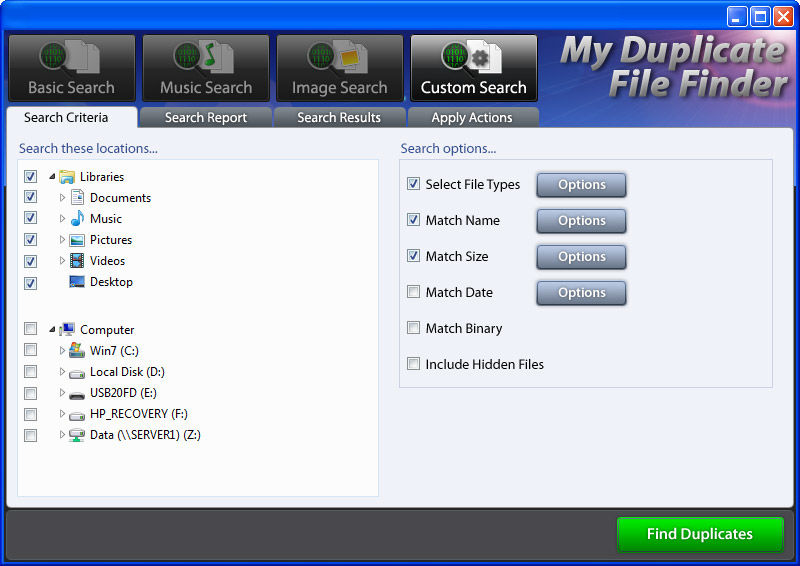Click the Computer icon in tree
Image resolution: width=800 pixels, height=566 pixels.
[67, 330]
